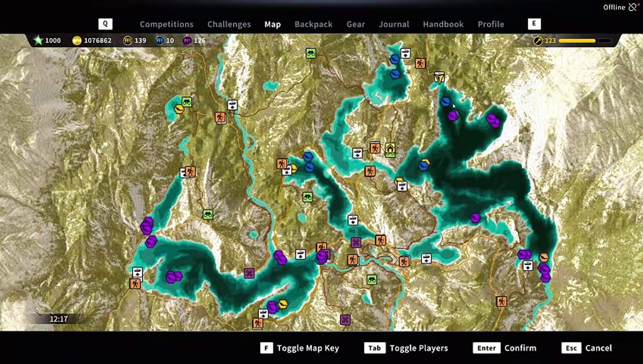Select the yellow house lodge icon
643x364 pixels.
click(390, 149)
